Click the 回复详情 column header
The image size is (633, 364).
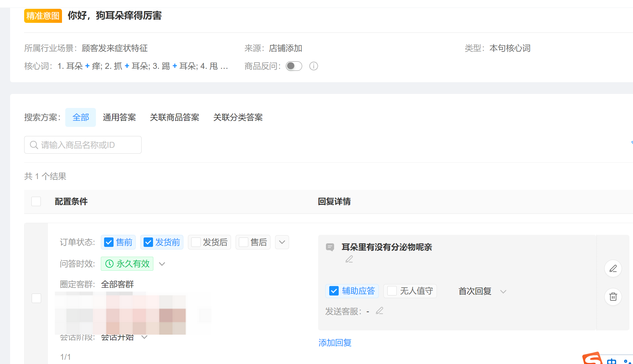click(x=334, y=202)
